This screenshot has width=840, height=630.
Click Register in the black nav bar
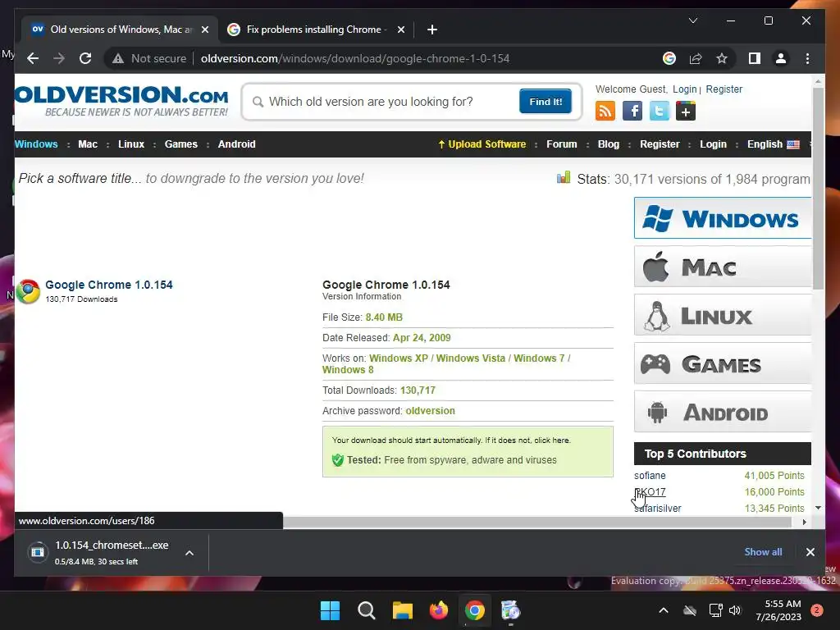click(x=660, y=144)
